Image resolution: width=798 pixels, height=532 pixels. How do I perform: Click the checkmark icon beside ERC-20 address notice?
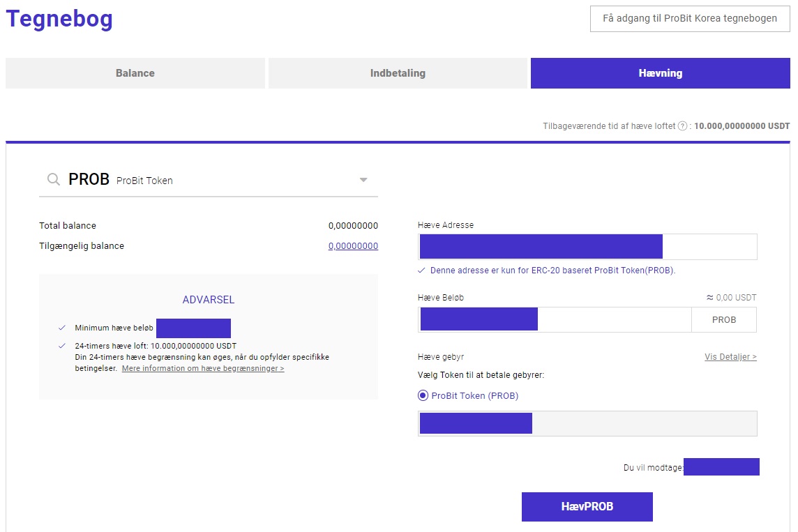click(x=421, y=271)
